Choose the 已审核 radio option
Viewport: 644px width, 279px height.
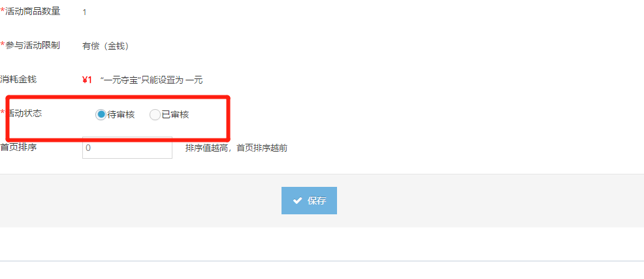pos(155,114)
